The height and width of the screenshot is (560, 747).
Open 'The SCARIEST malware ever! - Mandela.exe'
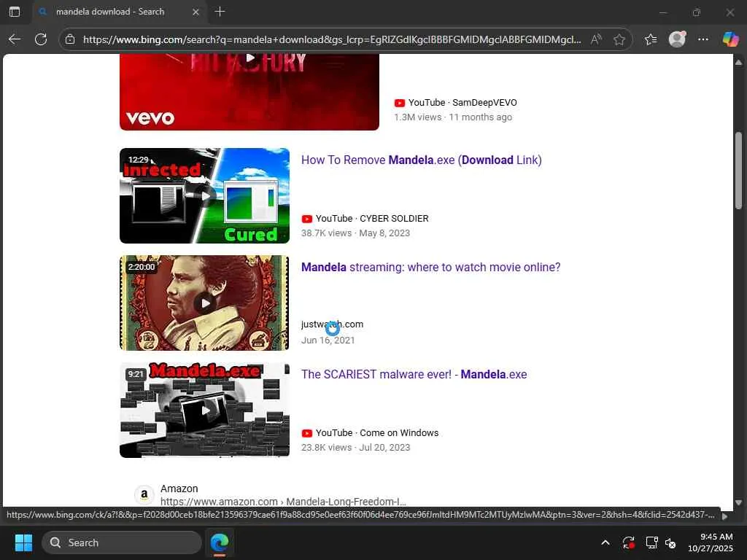(414, 374)
